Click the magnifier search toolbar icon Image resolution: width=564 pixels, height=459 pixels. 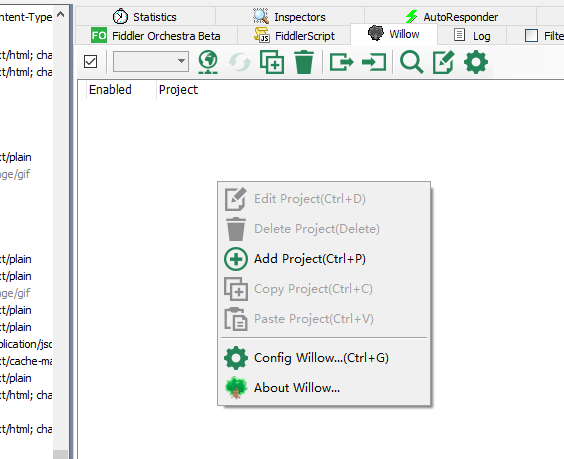(411, 62)
